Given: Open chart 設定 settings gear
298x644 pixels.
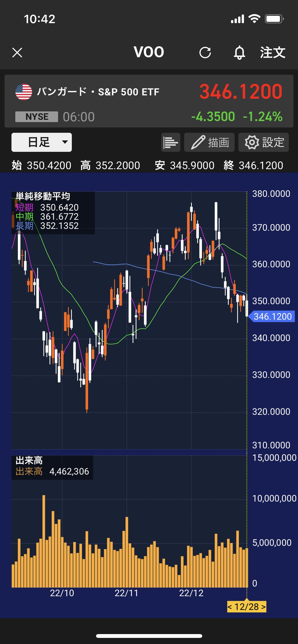Looking at the screenshot, I should (x=263, y=142).
